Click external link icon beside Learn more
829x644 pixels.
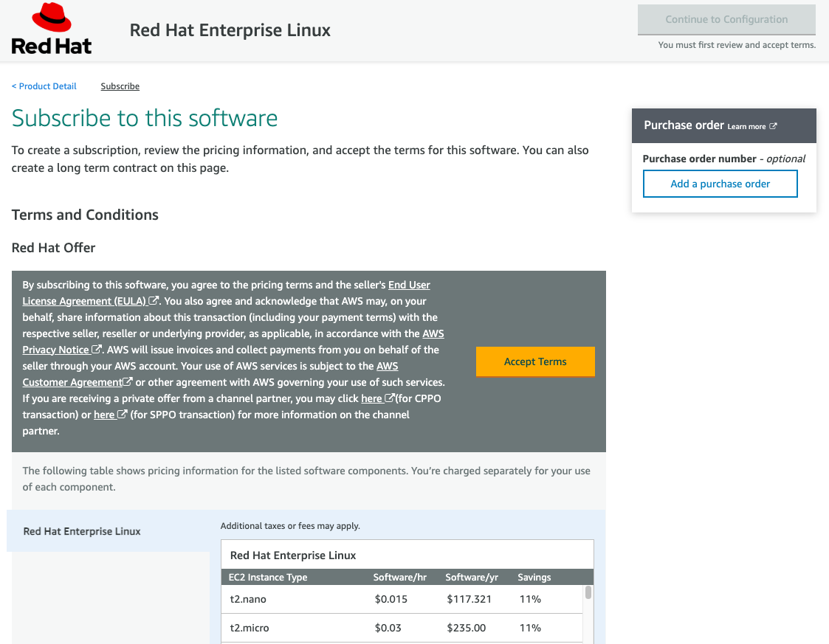pos(773,125)
